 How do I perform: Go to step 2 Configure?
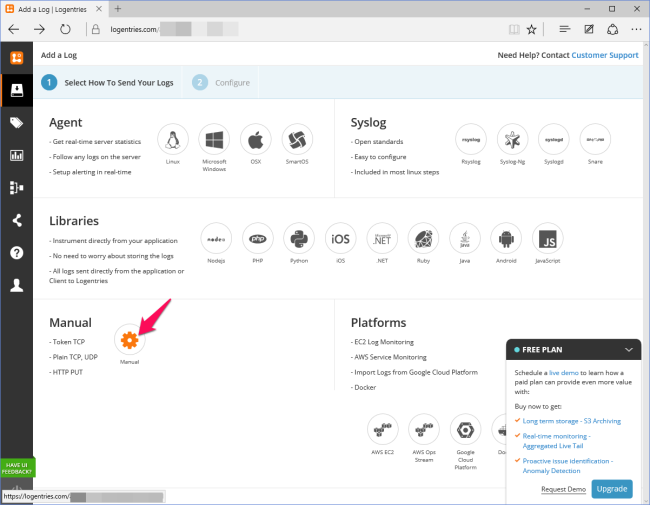tap(221, 83)
